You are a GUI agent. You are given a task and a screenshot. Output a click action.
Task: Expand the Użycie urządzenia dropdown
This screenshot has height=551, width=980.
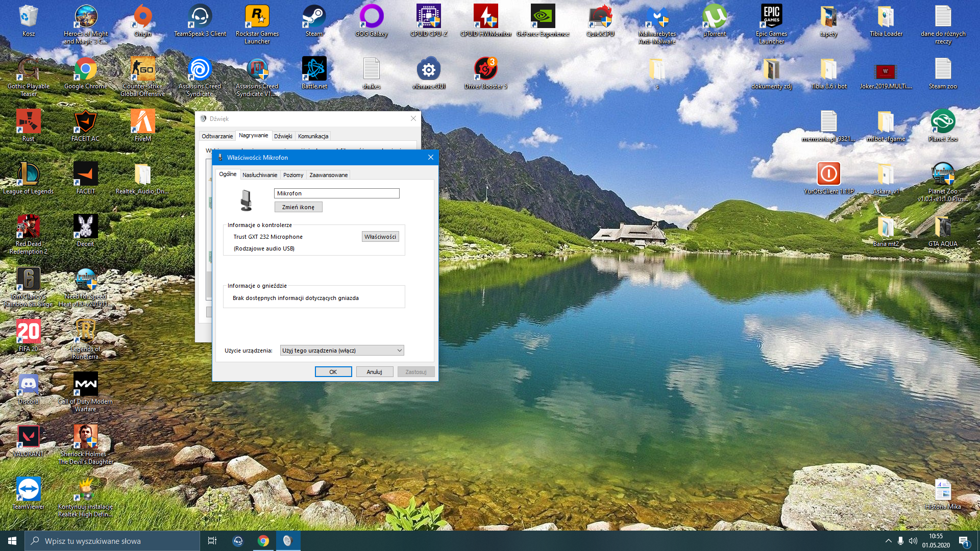tap(342, 350)
